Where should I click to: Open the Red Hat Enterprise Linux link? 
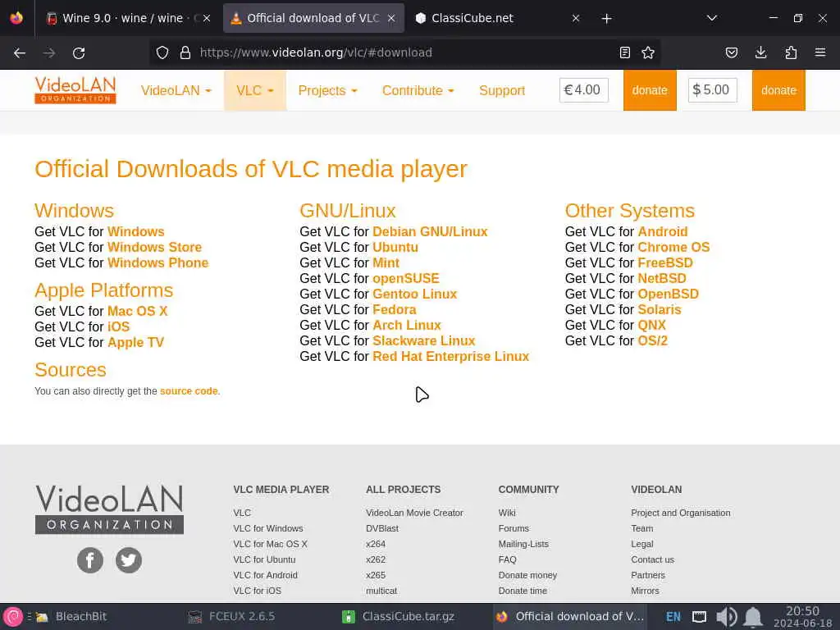click(451, 356)
